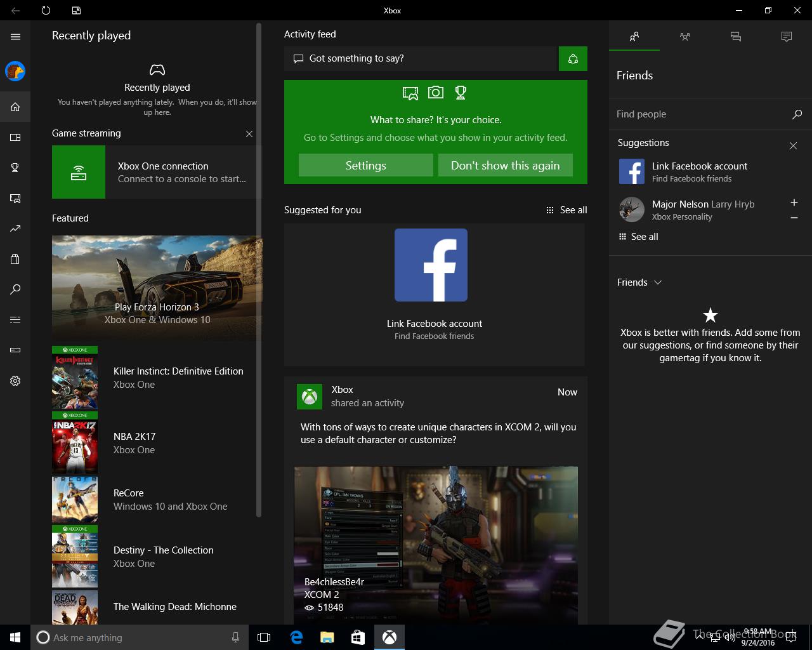Open Settings gear in the sidebar
The height and width of the screenshot is (650, 812).
tap(15, 381)
